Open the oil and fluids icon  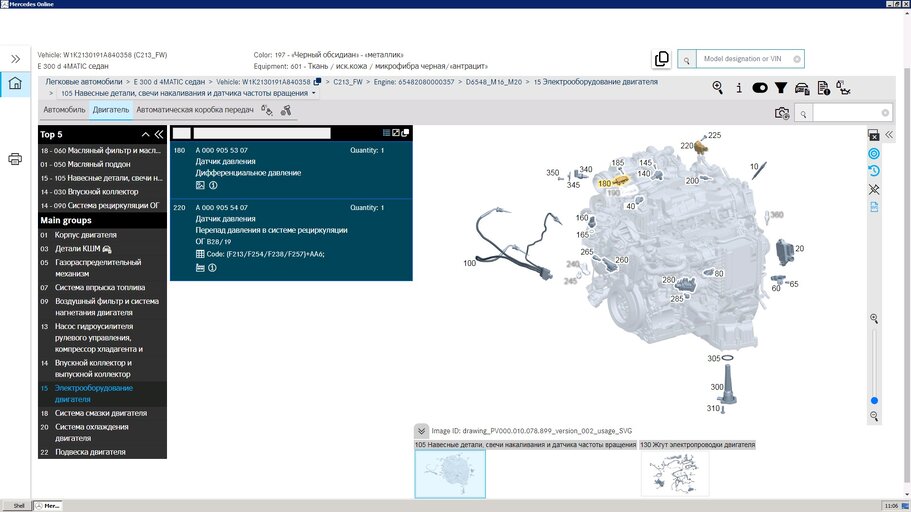(843, 88)
